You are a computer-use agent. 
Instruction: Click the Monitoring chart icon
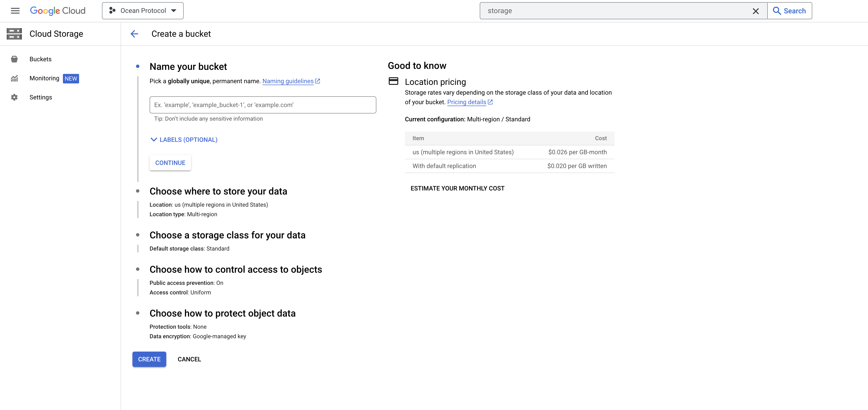[14, 79]
